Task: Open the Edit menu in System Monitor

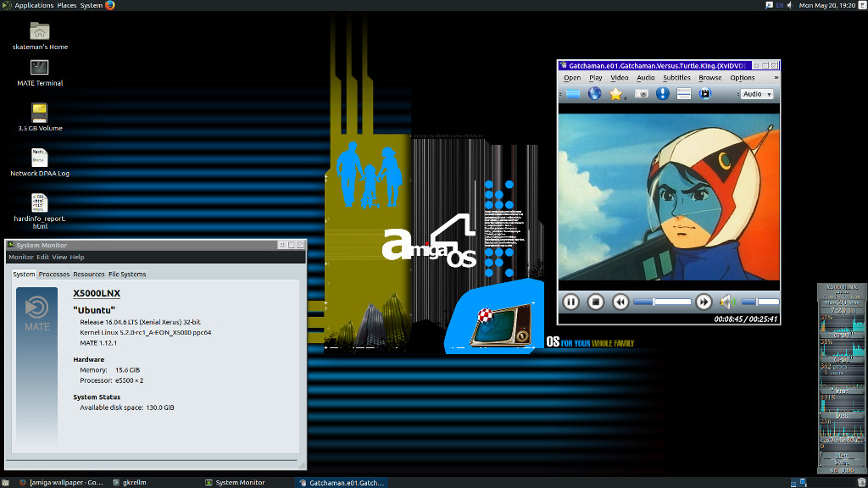Action: click(42, 258)
